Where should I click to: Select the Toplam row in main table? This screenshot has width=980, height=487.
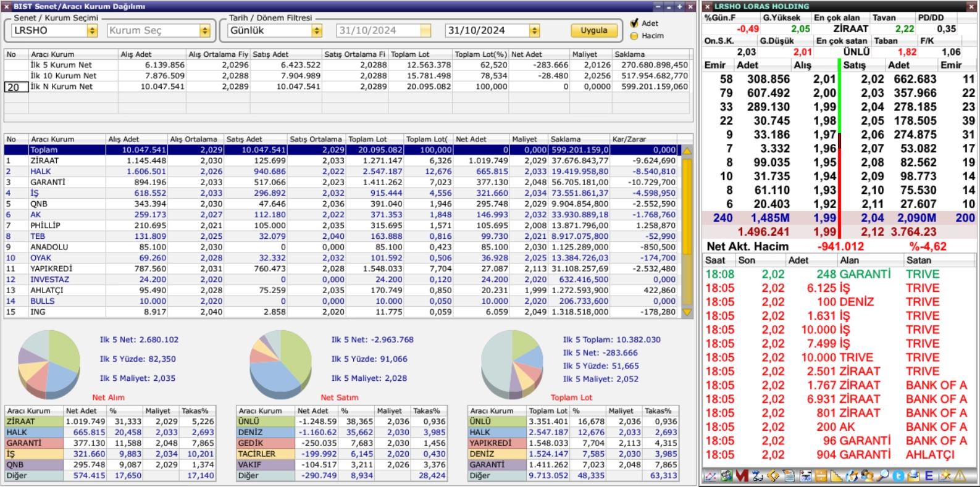pyautogui.click(x=341, y=150)
